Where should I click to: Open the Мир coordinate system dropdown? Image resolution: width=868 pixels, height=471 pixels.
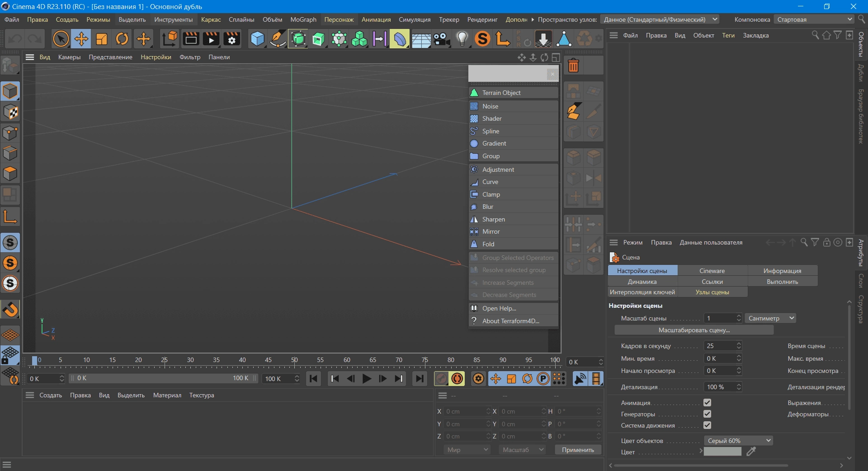pos(467,450)
